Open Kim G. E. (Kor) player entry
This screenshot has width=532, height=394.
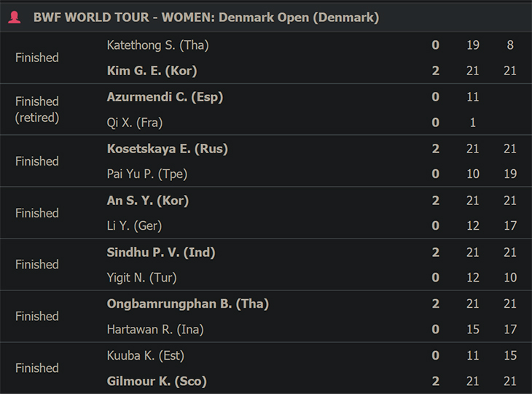click(152, 71)
